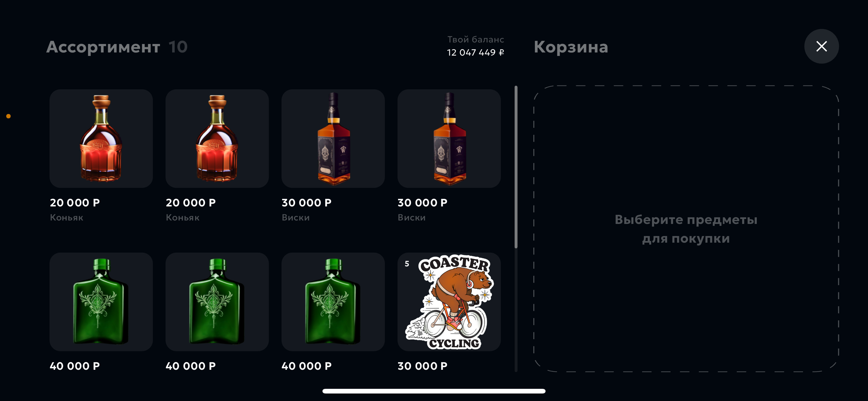Click the Ассортимент heading
Viewport: 868px width, 401px height.
(103, 47)
